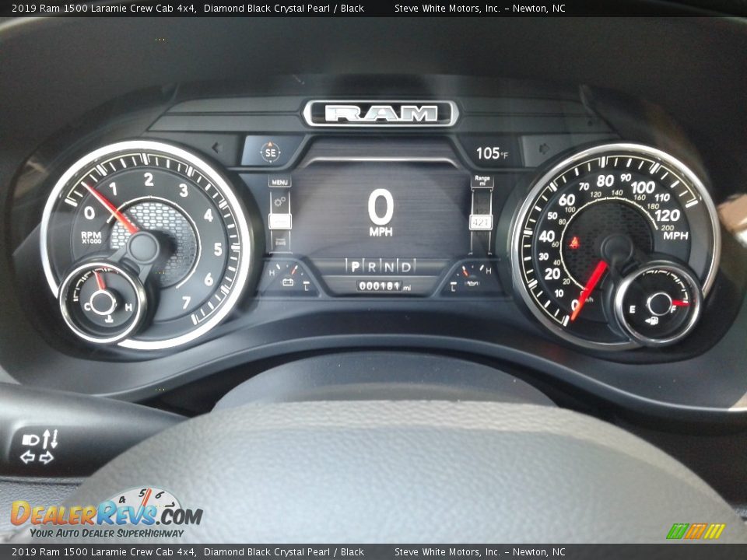Click the red speedometer needle
This screenshot has height=560, width=747.
(x=589, y=289)
